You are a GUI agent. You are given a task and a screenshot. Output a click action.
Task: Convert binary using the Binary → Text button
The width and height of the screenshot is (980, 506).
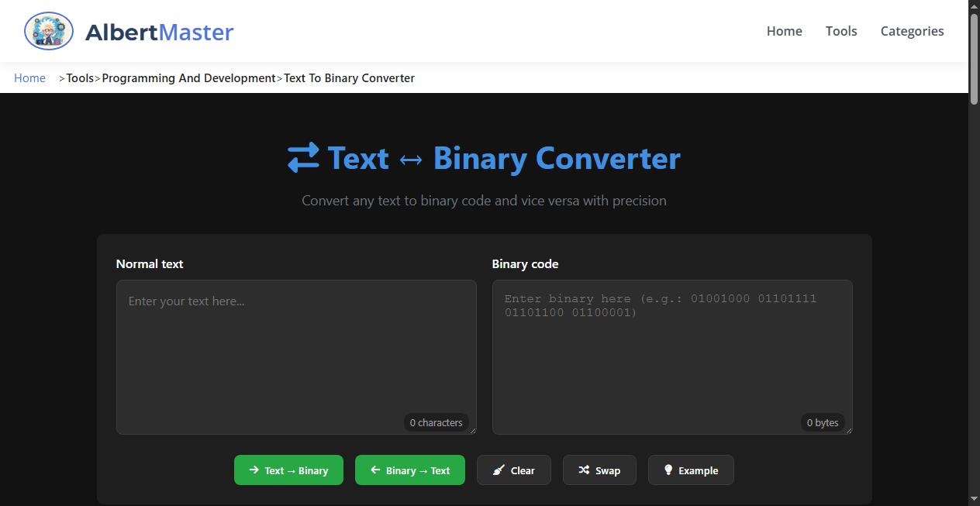409,470
